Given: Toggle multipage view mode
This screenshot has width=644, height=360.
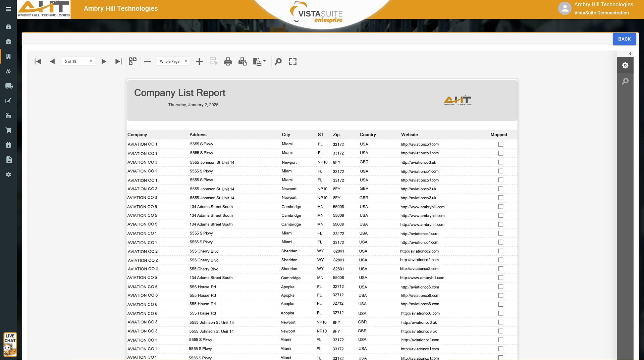Looking at the screenshot, I should click(133, 61).
